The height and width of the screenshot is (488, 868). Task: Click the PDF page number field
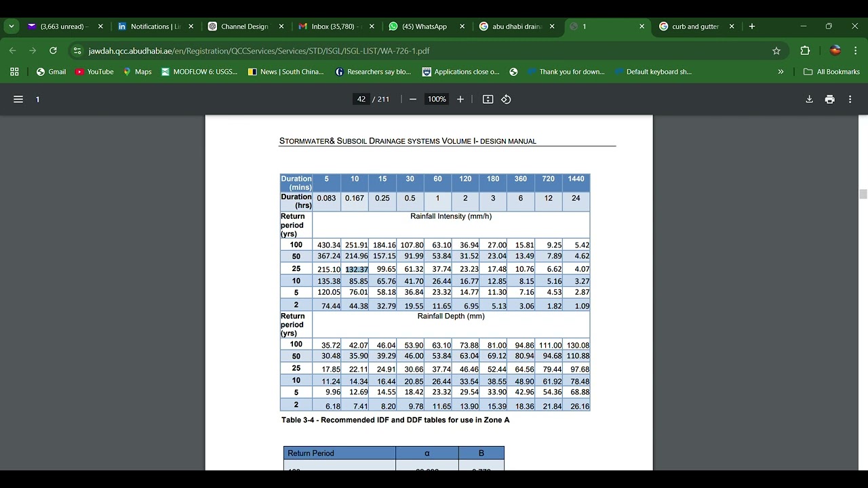click(x=361, y=99)
